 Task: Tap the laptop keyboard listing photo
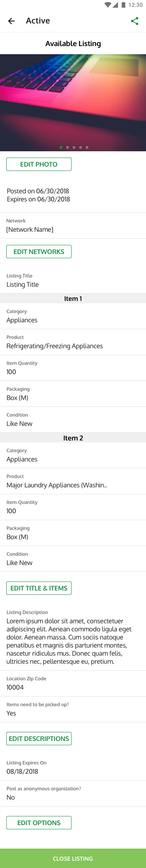[x=73, y=103]
